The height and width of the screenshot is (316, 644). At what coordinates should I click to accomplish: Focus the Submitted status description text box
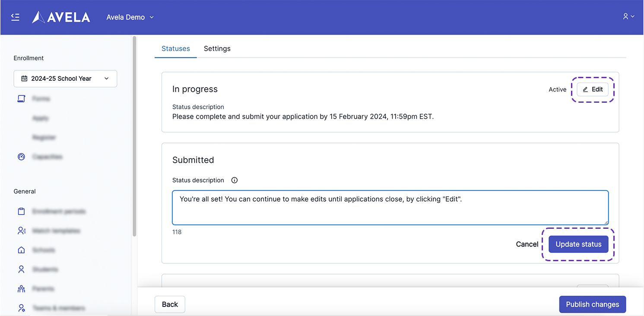pyautogui.click(x=390, y=208)
